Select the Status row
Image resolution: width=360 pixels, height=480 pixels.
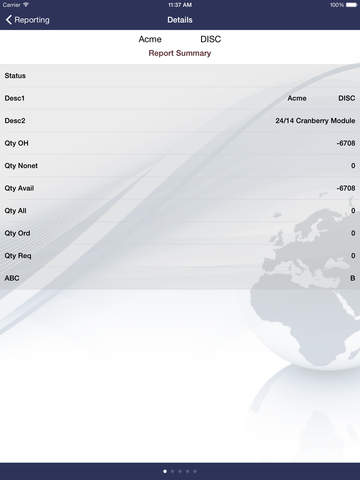tap(180, 76)
